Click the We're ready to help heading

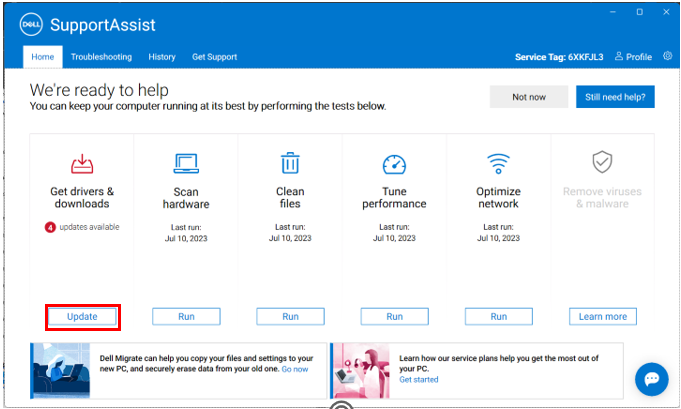pyautogui.click(x=99, y=90)
